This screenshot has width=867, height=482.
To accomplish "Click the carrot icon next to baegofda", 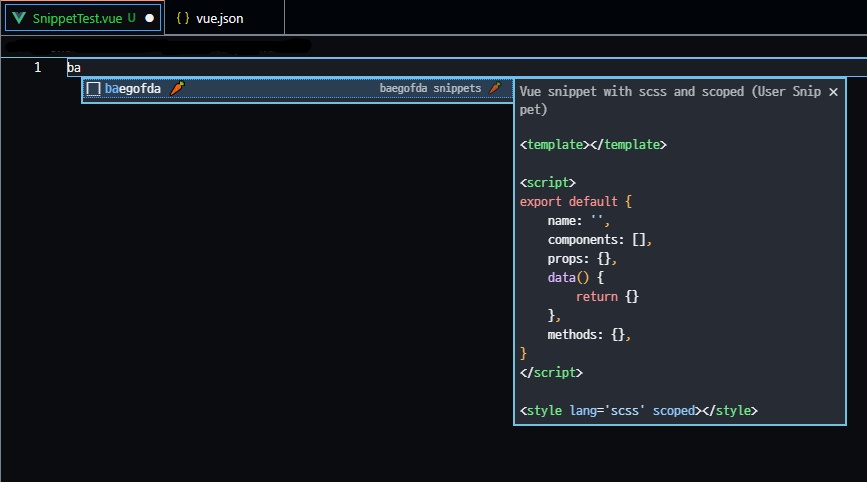I will 177,88.
